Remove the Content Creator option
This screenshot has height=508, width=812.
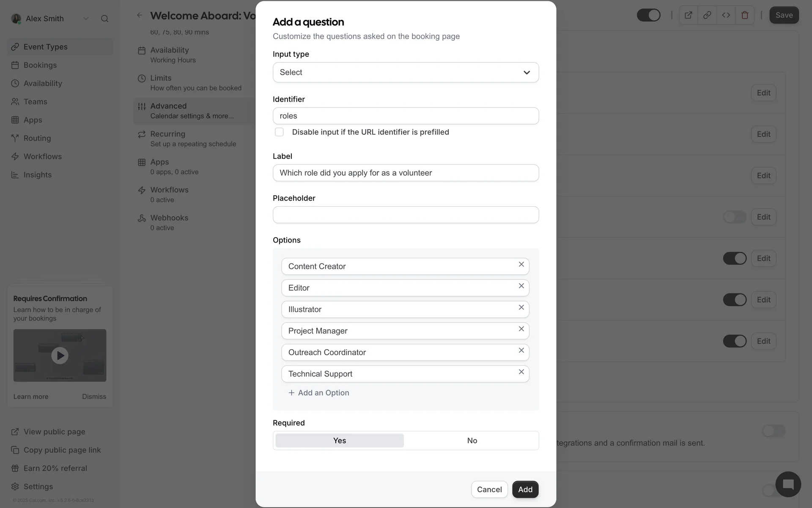521,265
